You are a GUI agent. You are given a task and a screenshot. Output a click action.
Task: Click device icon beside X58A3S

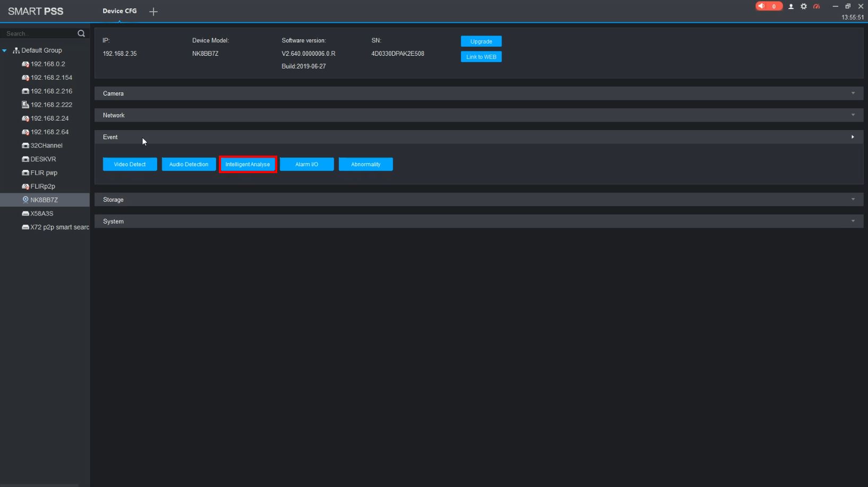tap(25, 213)
